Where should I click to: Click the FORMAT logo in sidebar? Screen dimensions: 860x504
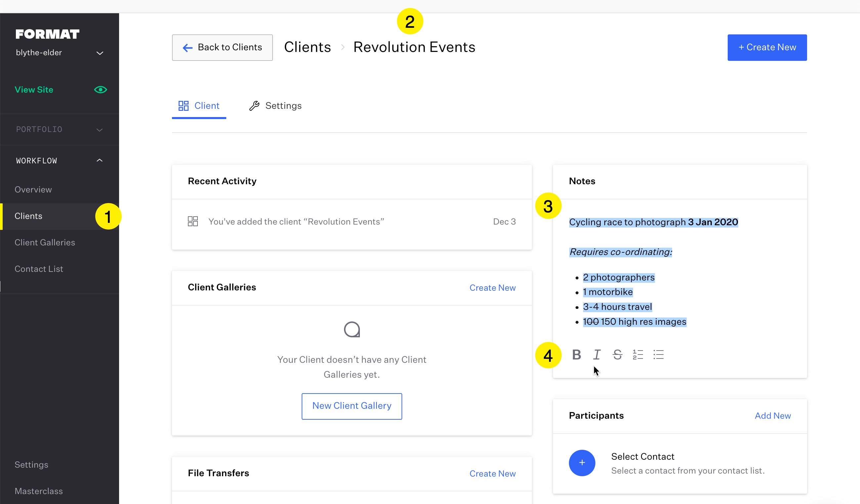coord(47,34)
